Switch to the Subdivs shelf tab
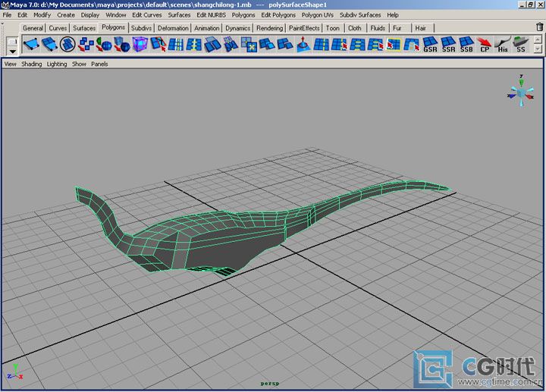 pyautogui.click(x=141, y=28)
